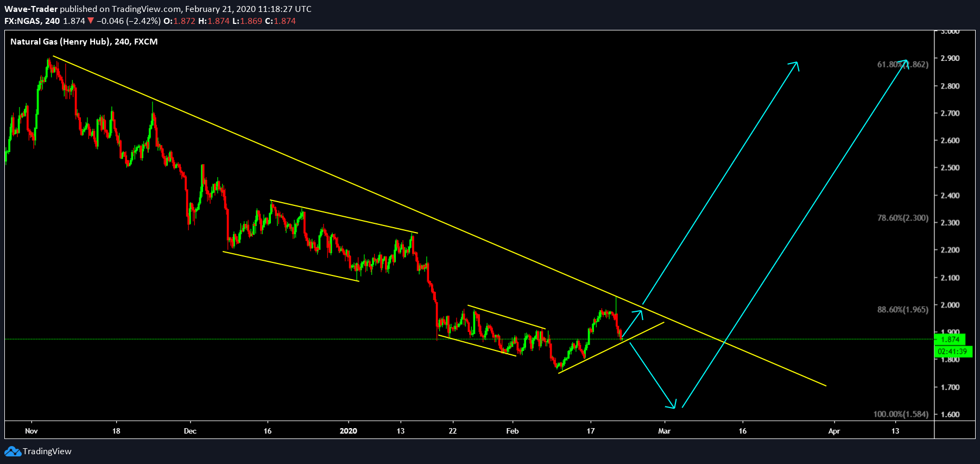
Task: Click the 1.700 price axis label
Action: click(950, 387)
